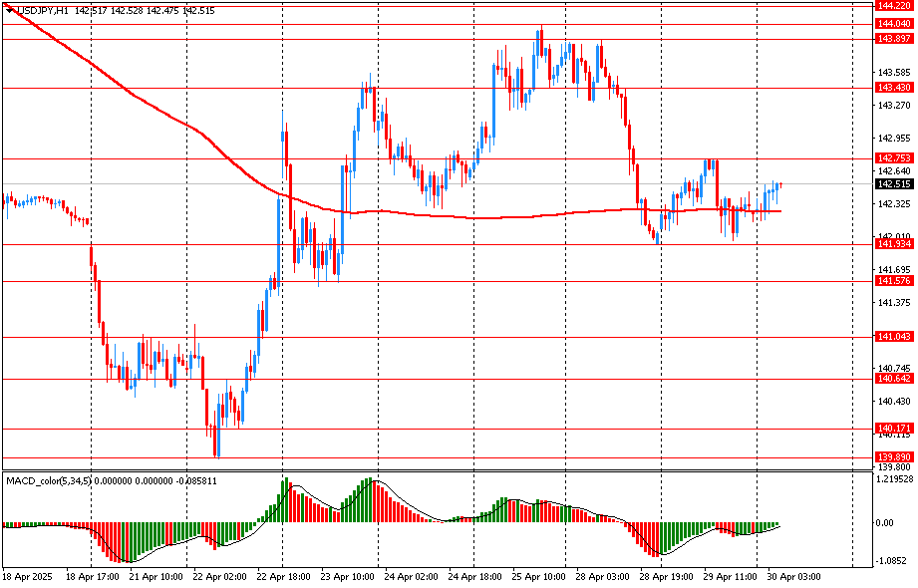
Task: Click the 25 Apr 10:00 time label
Action: click(x=541, y=576)
